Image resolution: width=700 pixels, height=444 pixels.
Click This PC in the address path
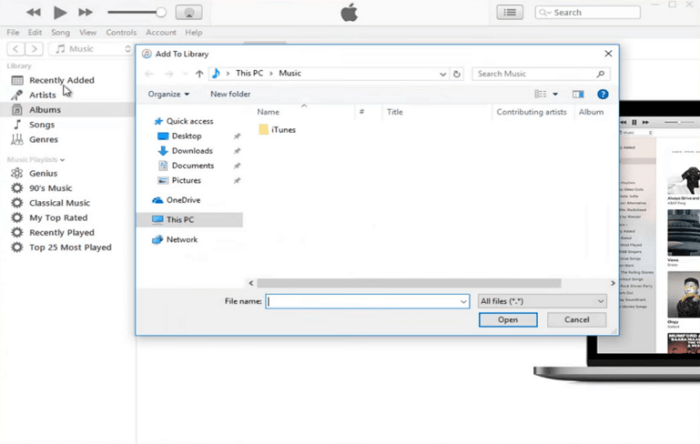249,73
